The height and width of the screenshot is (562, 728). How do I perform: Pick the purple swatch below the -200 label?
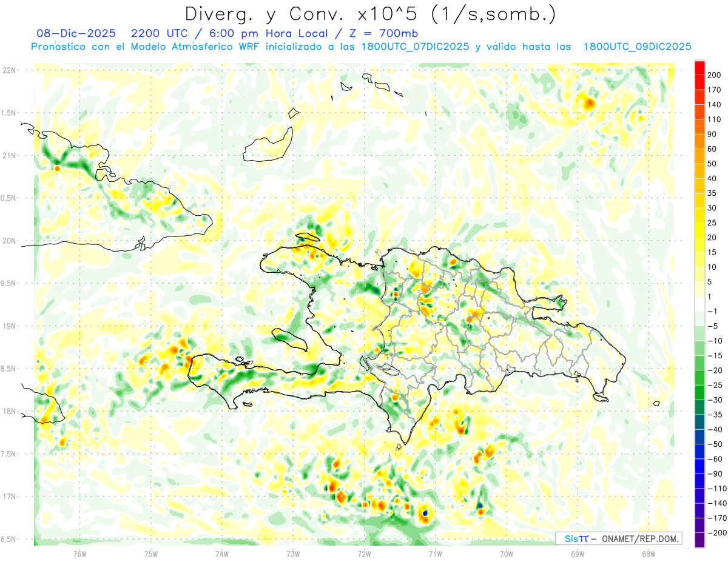(699, 540)
